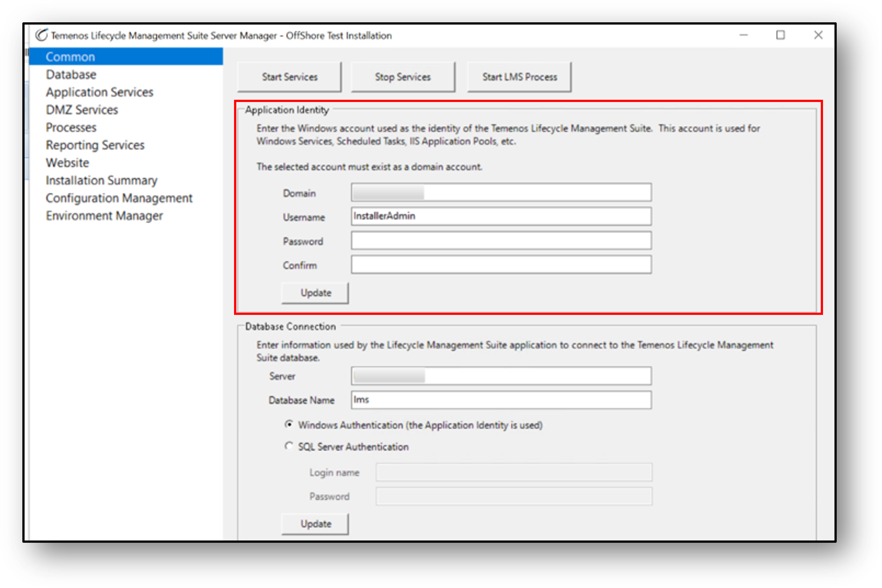This screenshot has height=588, width=882.
Task: Click the 'Application Identity' group label
Action: [x=287, y=110]
